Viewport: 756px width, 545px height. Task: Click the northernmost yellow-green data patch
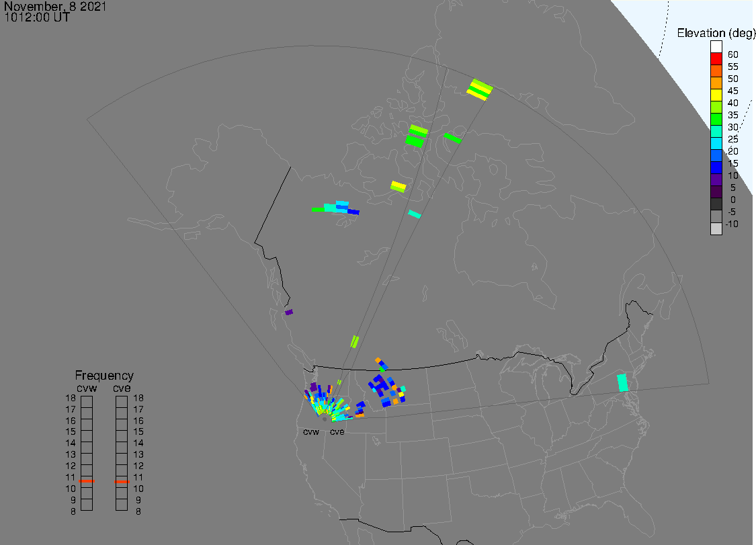480,89
